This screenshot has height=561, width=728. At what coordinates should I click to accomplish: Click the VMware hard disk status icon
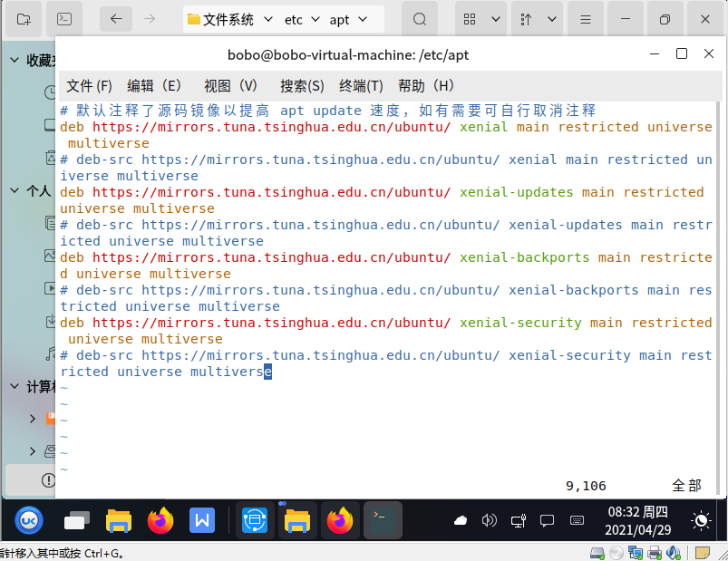pos(597,553)
